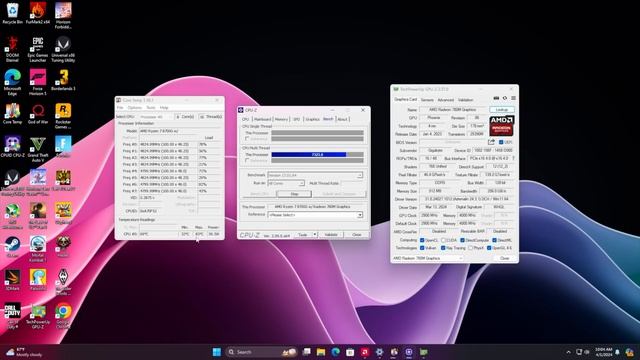Open the Windows Start button

[217, 352]
